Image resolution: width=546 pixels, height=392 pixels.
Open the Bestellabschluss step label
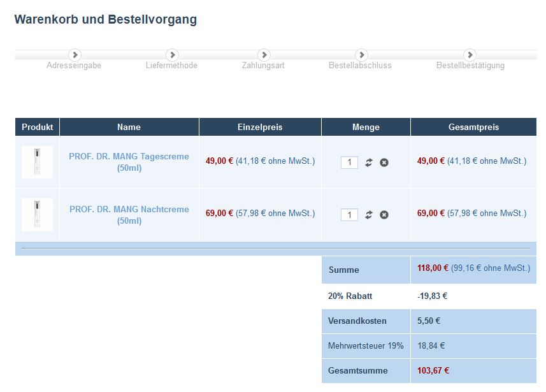pos(360,66)
